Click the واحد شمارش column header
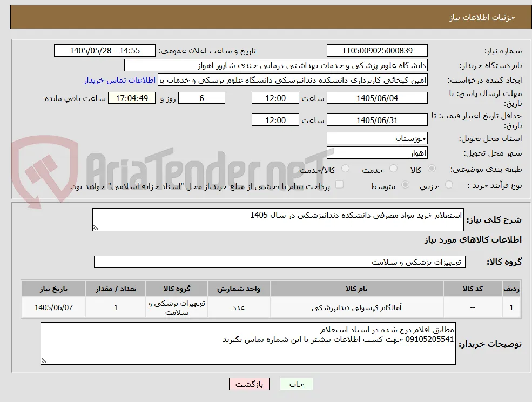532x402 pixels. point(239,289)
